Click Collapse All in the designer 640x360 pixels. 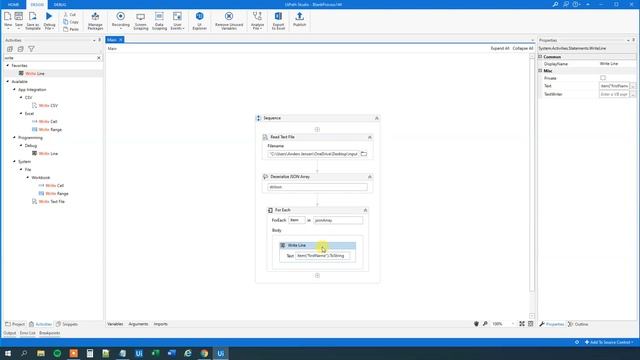coord(523,48)
